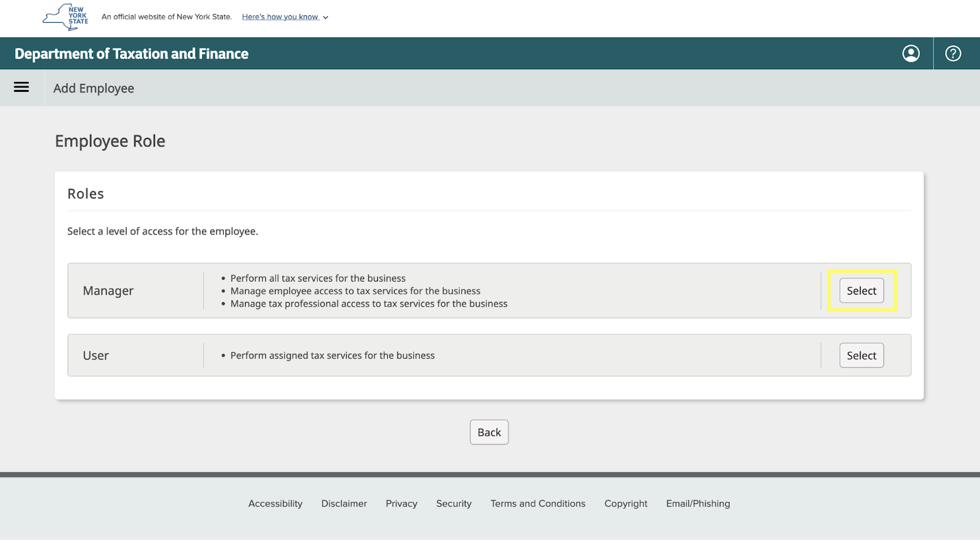Open the Security footer link
The image size is (980, 540).
point(454,503)
